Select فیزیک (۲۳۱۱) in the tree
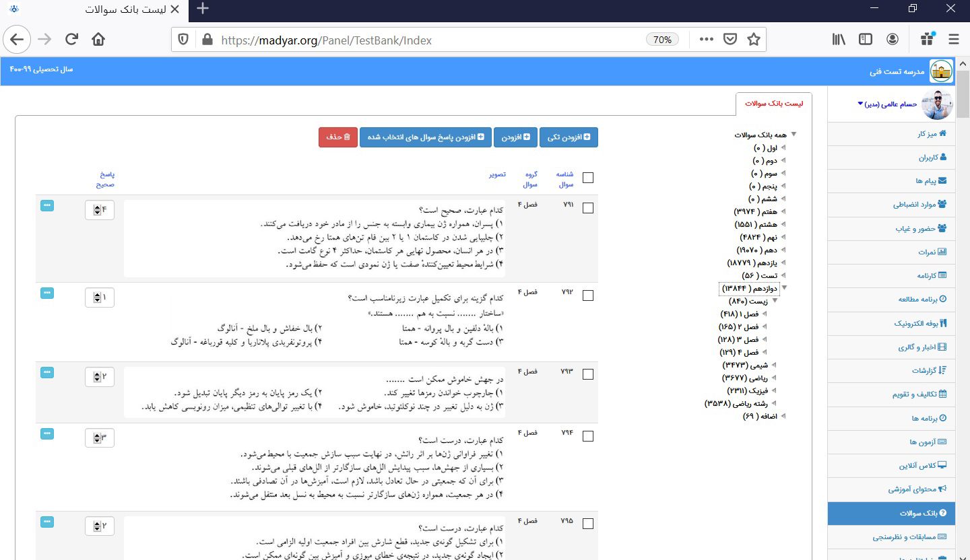This screenshot has width=970, height=560. point(748,391)
